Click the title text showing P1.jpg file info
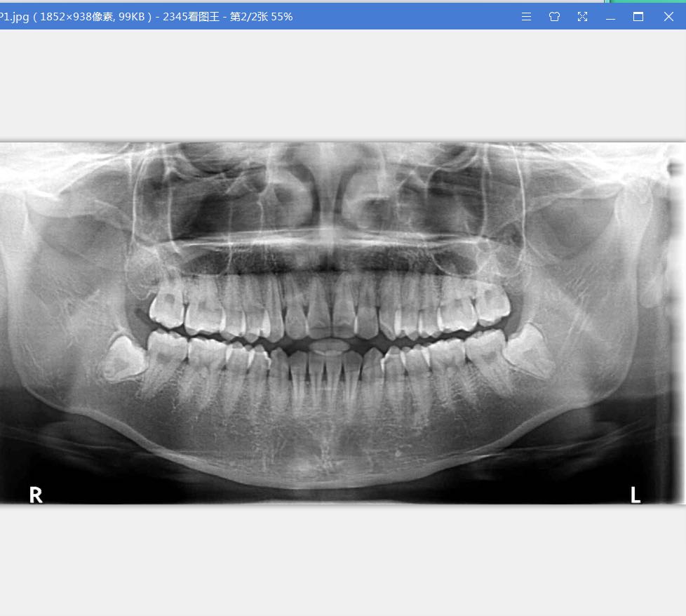 pos(146,17)
